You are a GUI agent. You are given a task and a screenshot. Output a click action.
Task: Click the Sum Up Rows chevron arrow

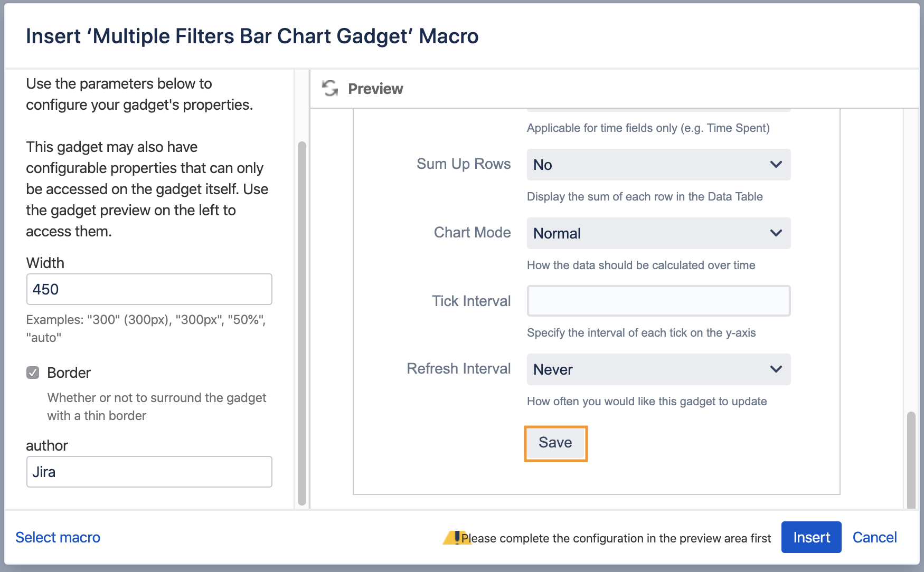click(x=776, y=165)
